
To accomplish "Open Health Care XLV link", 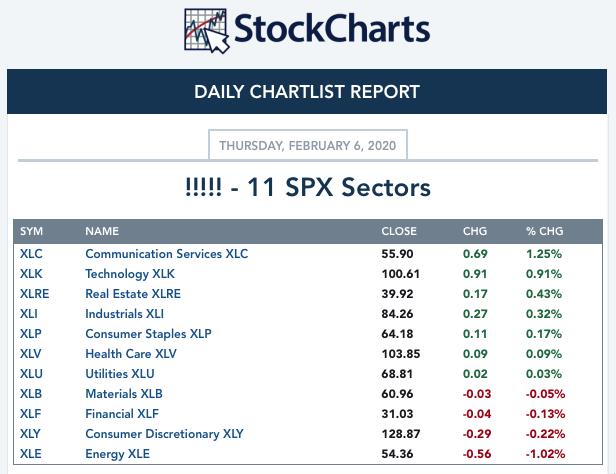I will click(131, 354).
